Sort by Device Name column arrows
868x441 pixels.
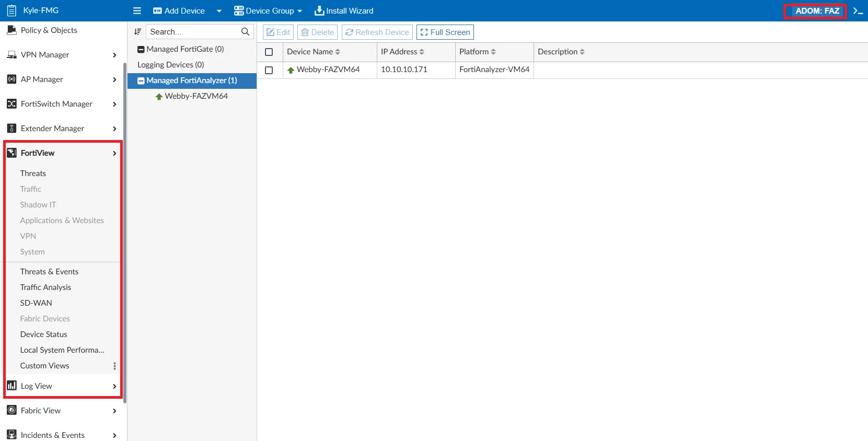tap(338, 52)
